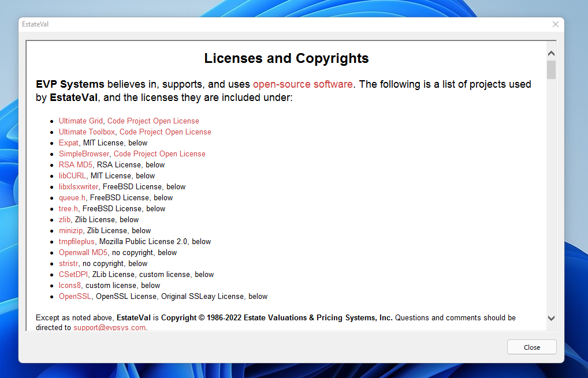Viewport: 588px width, 378px height.
Task: Open the SimpleBrowser link
Action: [x=84, y=154]
